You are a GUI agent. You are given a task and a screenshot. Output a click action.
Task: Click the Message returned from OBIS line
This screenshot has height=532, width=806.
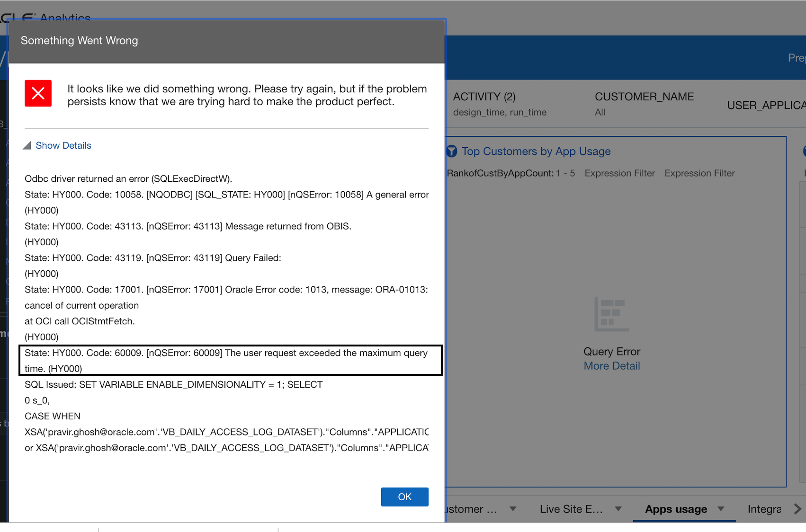click(x=188, y=226)
